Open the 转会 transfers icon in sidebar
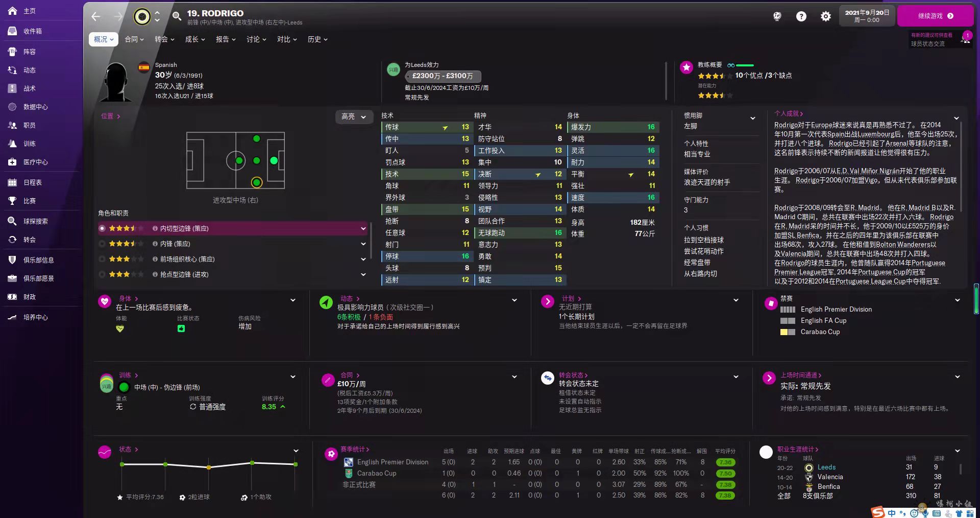This screenshot has height=518, width=980. [13, 240]
